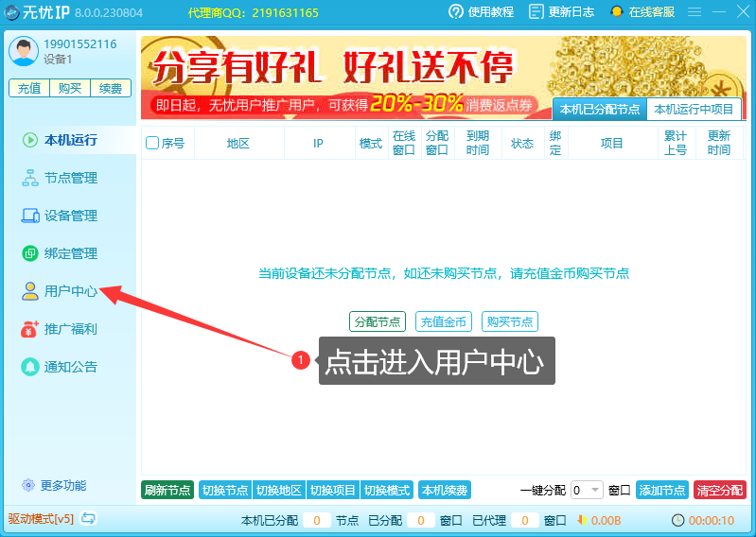Image resolution: width=756 pixels, height=537 pixels.
Task: Click the 更新时间 column header
Action: tap(718, 143)
